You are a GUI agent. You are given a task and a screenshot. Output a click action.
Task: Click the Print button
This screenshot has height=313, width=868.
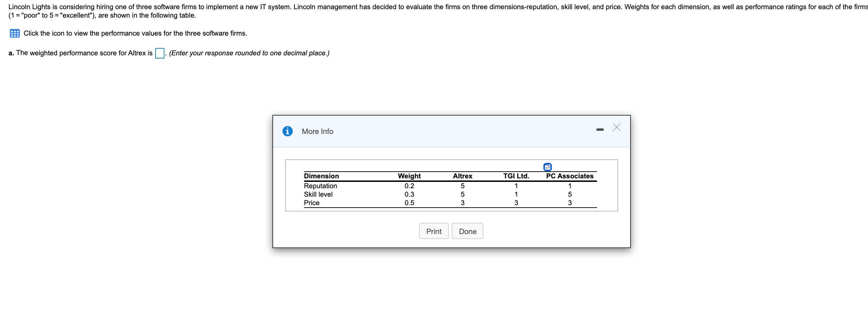(434, 231)
